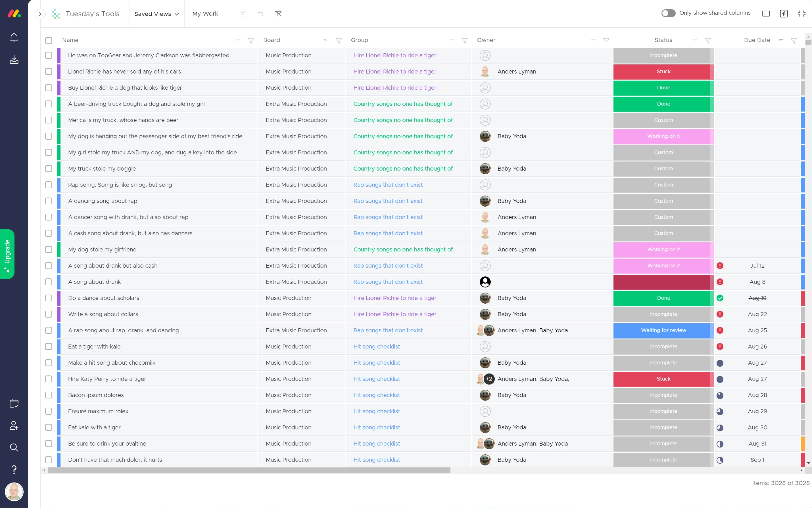This screenshot has width=812, height=508.
Task: Filter the Due Date column with funnel icon
Action: point(794,41)
